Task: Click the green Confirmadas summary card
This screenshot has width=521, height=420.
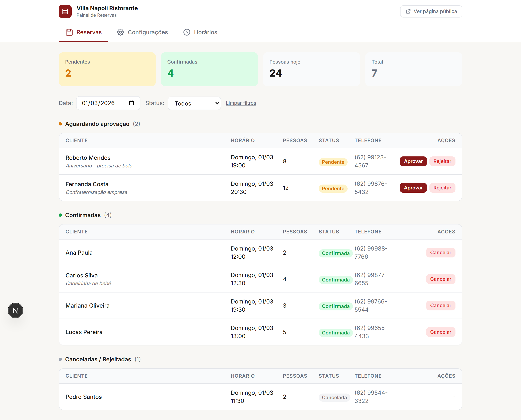Action: coord(209,69)
